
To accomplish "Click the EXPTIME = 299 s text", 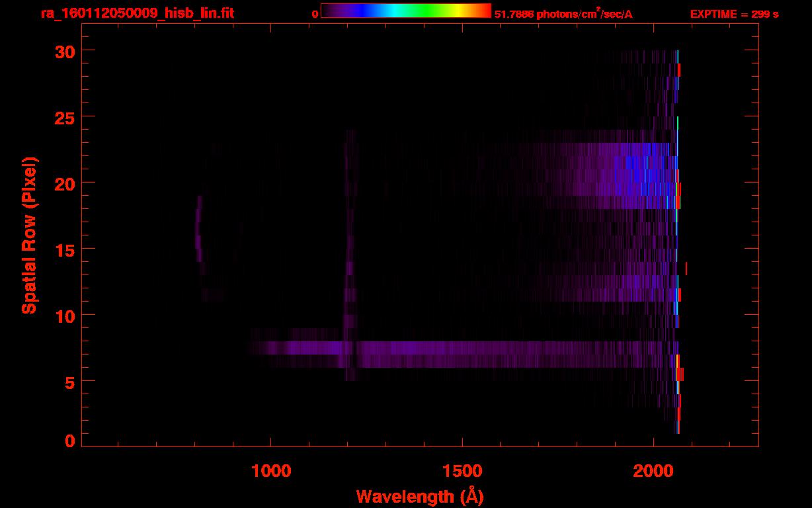I will click(x=734, y=14).
